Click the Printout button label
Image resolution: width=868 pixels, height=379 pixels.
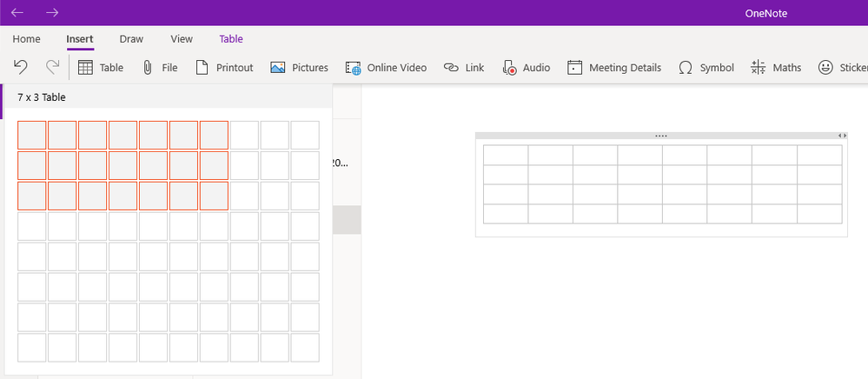(235, 68)
